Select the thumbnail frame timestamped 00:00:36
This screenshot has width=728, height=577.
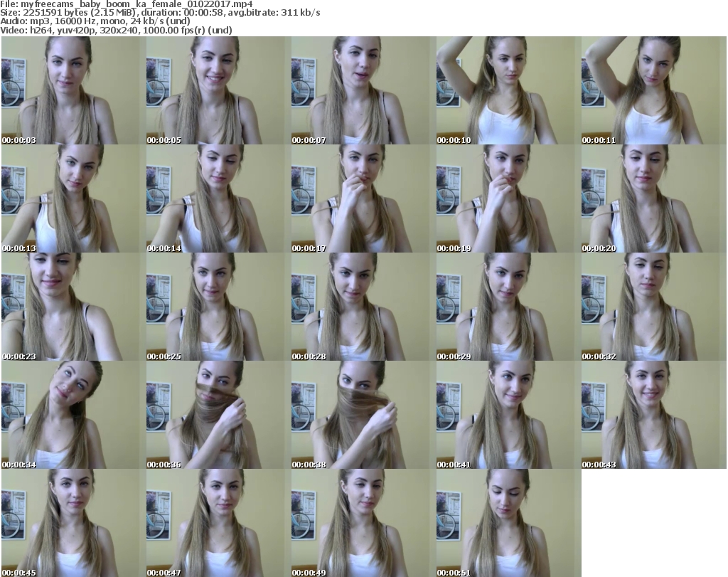pos(219,415)
